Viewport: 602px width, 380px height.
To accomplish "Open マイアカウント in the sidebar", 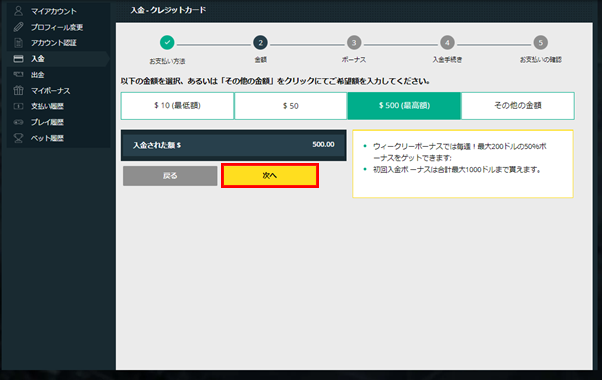I will click(x=54, y=11).
